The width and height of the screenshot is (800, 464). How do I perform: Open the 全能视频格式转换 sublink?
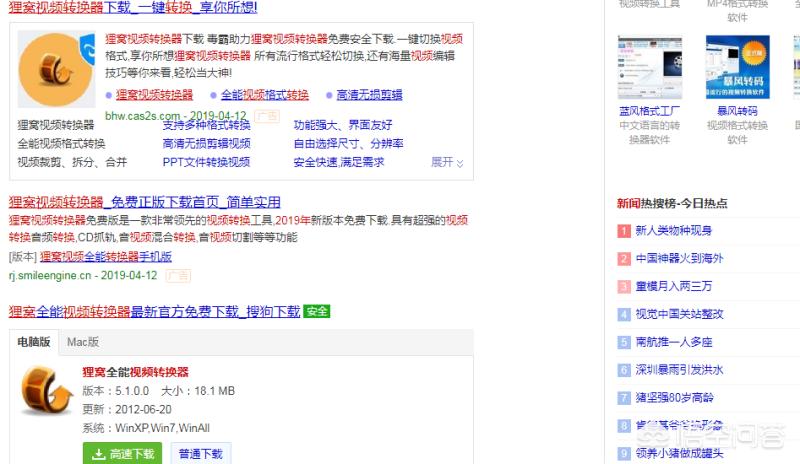(x=264, y=94)
